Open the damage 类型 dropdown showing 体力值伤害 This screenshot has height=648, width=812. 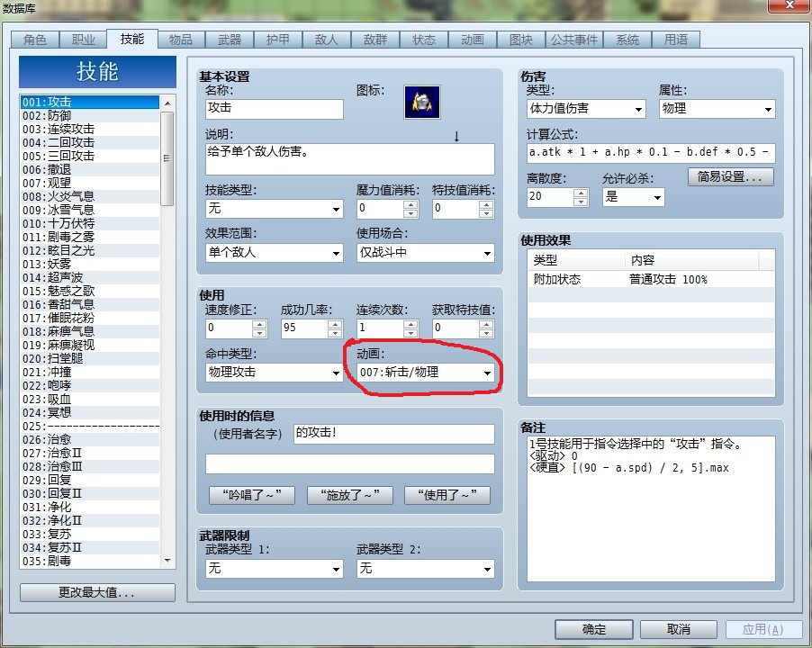coord(586,109)
